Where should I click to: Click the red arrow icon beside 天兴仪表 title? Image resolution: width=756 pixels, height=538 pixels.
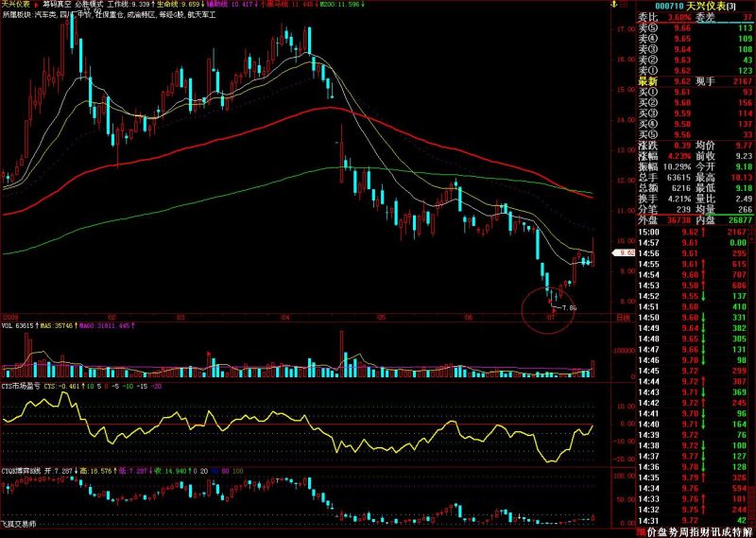[x=36, y=5]
